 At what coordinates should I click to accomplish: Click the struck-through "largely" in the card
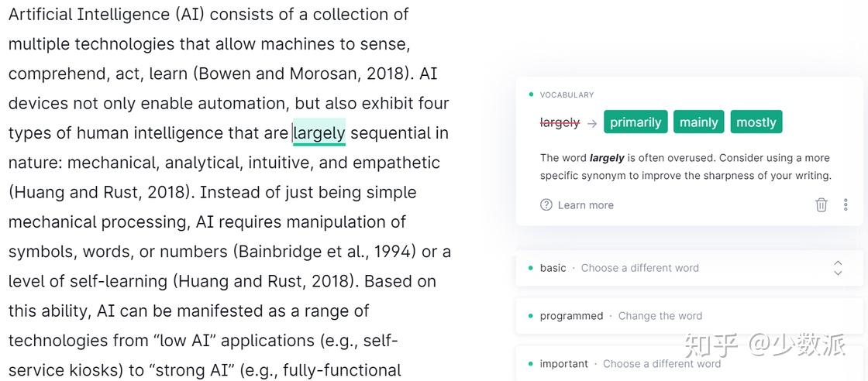[x=560, y=122]
